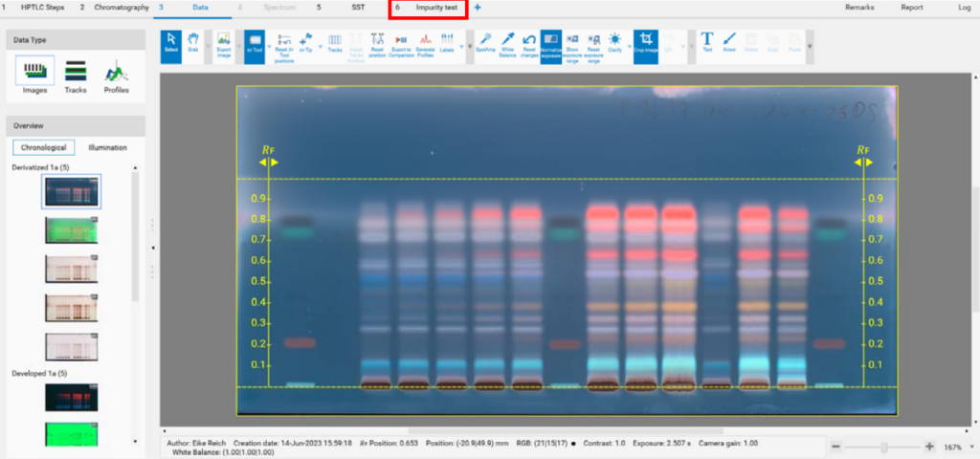Open the Impurity test tab
Viewport: 980px width, 459px height.
pyautogui.click(x=435, y=8)
